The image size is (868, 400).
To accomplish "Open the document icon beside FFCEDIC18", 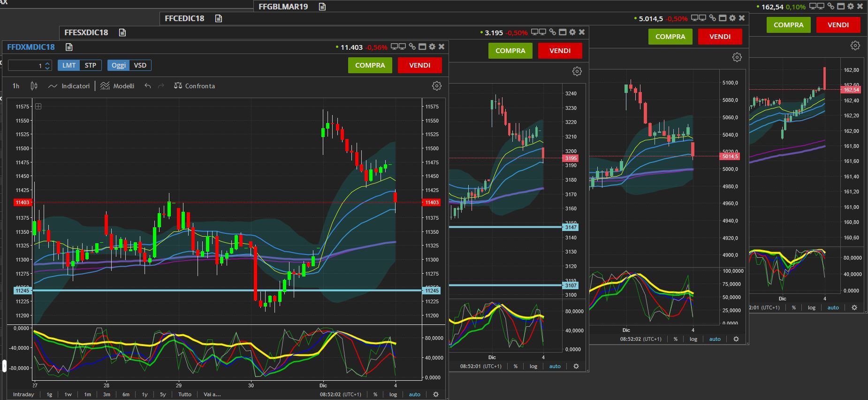I will click(219, 18).
